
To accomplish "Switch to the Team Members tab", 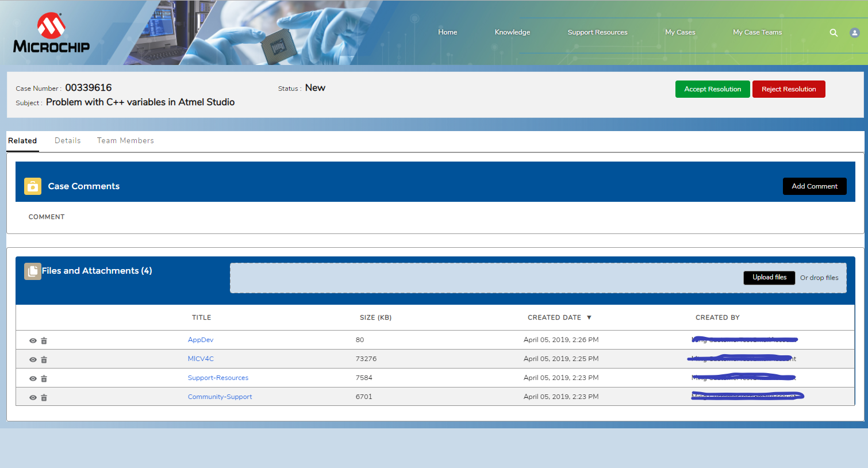I will point(125,141).
